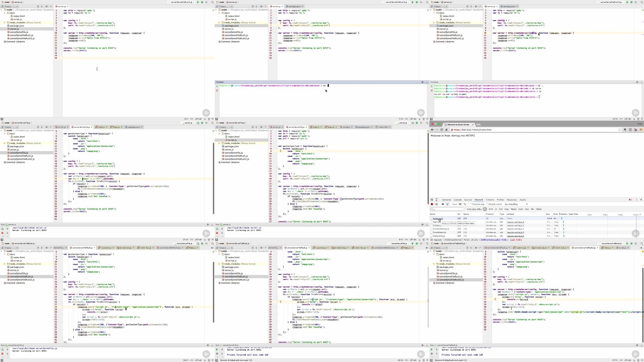The image size is (644, 362).
Task: Open Project view dropdown in single-tab server.js frame
Action: point(10,6)
